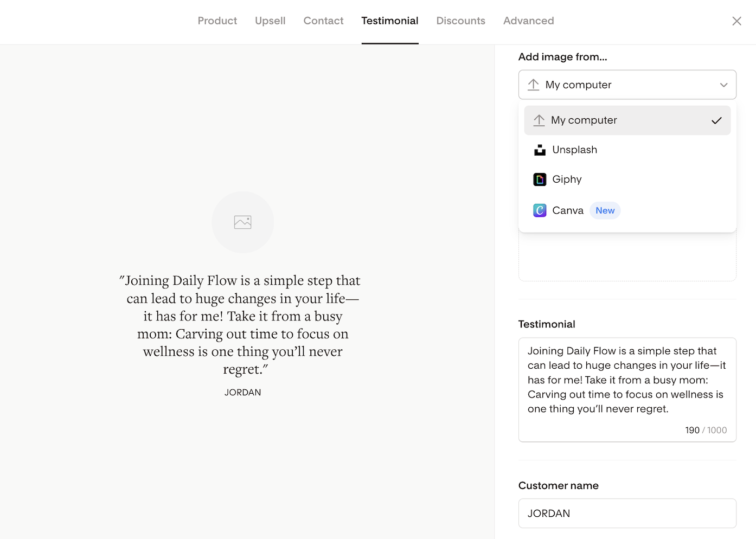Click the image placeholder icon in the preview
Screen dimensions: 756x539
(x=242, y=222)
